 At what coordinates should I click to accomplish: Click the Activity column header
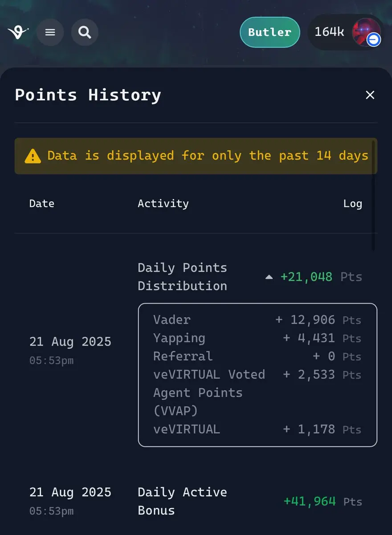[163, 204]
